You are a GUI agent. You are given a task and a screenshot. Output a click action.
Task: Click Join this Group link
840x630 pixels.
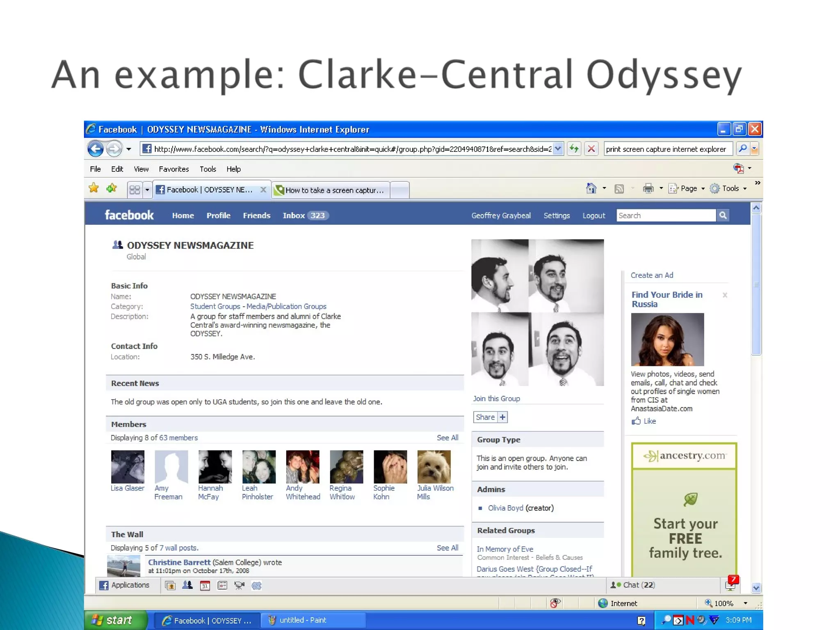click(496, 398)
